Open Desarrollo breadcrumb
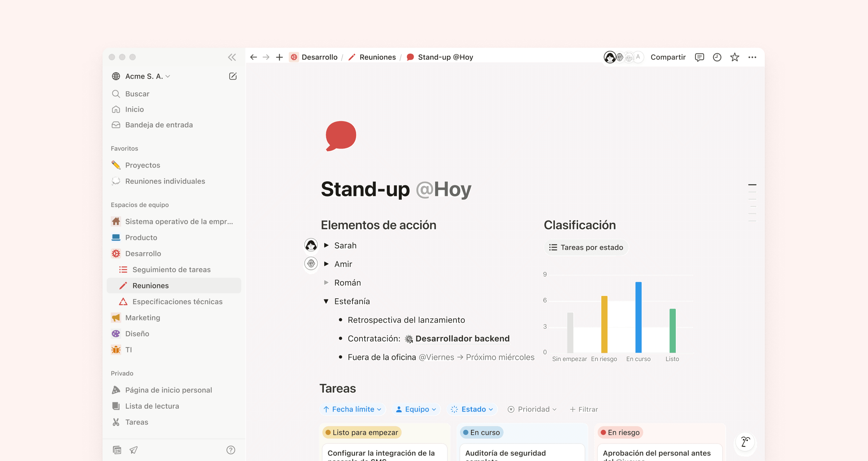Image resolution: width=868 pixels, height=461 pixels. coord(314,57)
